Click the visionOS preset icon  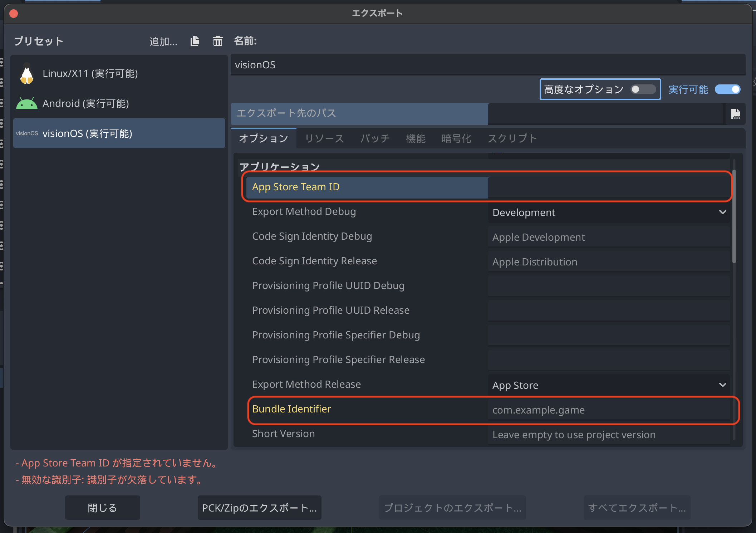[x=27, y=133]
